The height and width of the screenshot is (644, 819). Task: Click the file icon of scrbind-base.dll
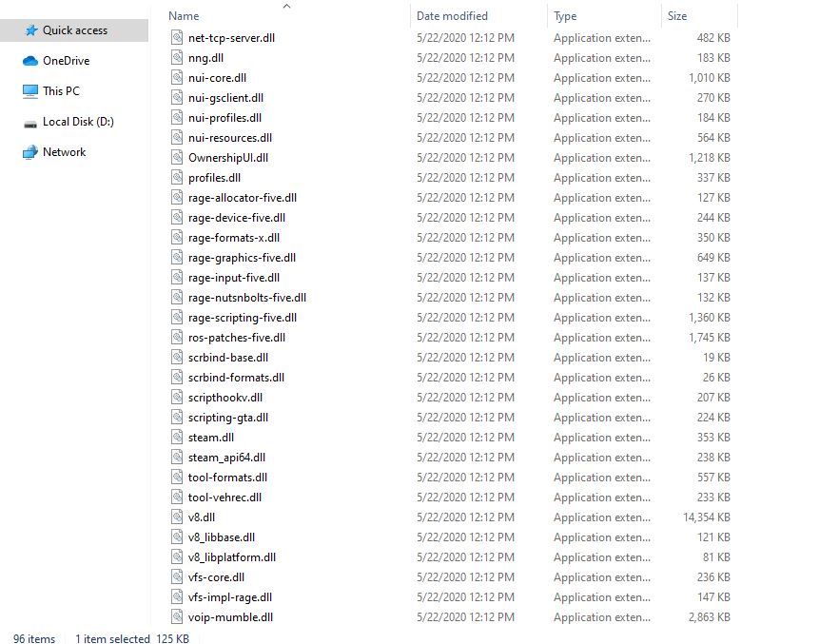[177, 358]
